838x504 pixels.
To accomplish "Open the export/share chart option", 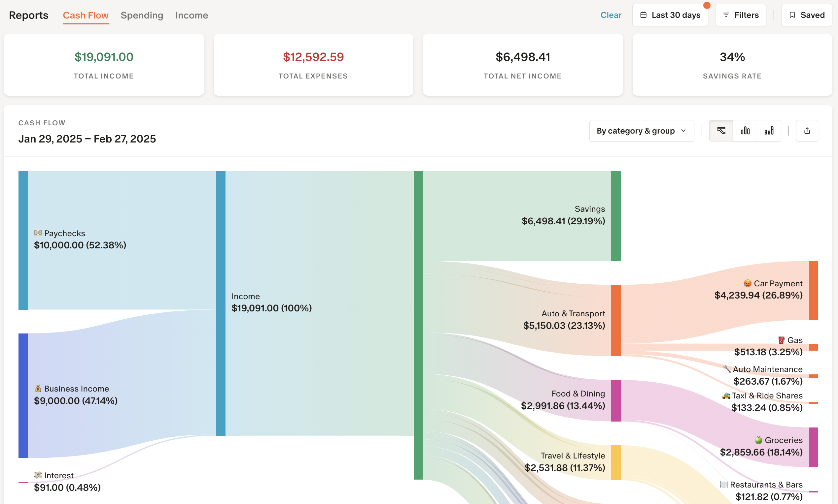I will pos(808,131).
